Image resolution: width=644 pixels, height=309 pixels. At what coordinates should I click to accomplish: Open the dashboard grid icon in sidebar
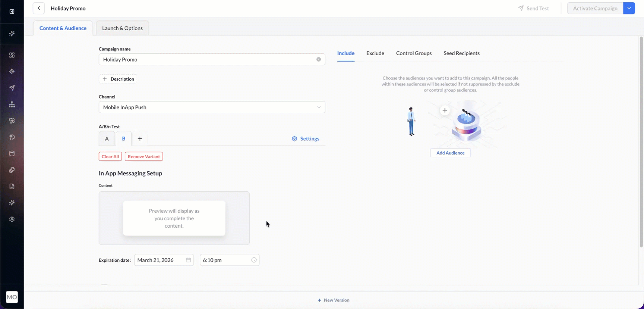click(x=12, y=55)
